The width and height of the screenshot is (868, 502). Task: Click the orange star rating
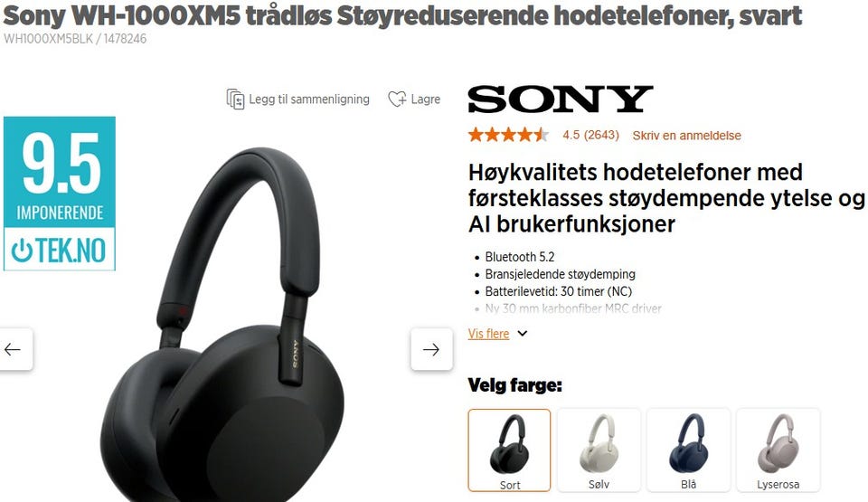coord(508,135)
